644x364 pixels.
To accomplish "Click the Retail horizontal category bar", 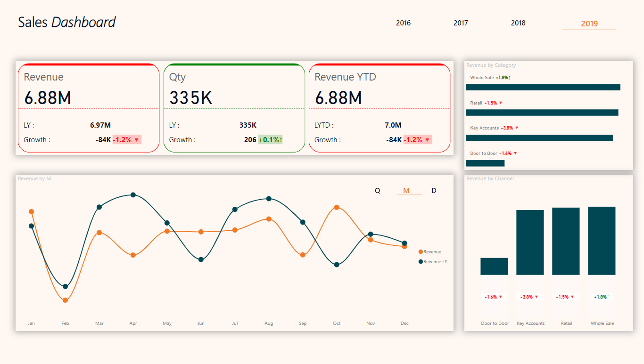I will (542, 113).
